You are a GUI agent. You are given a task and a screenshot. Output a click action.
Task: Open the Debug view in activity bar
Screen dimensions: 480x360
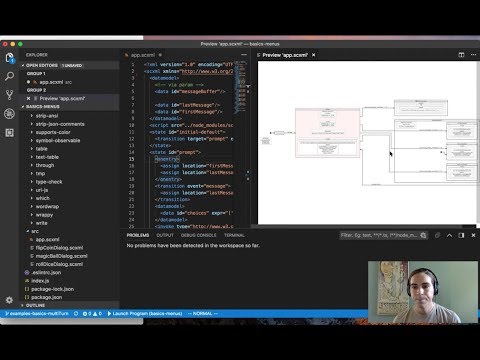click(x=9, y=114)
